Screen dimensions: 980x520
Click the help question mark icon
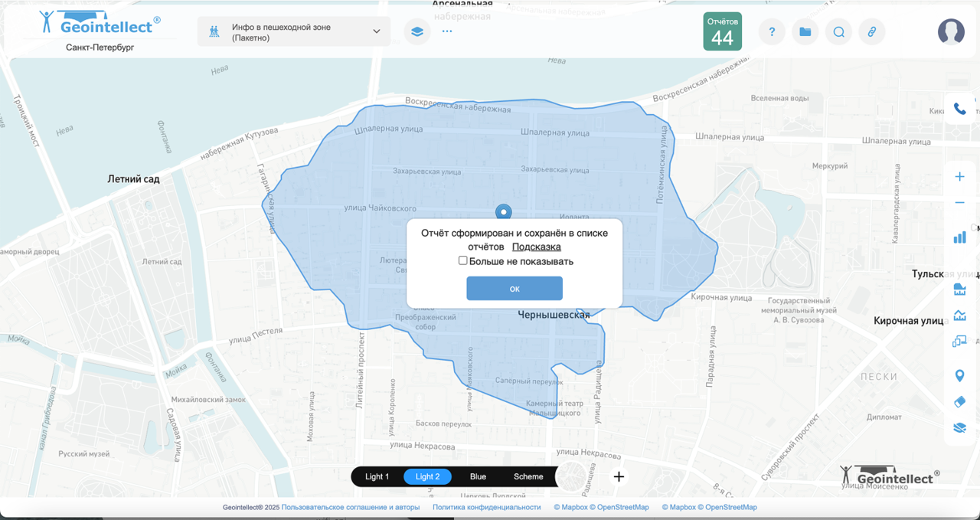point(772,32)
